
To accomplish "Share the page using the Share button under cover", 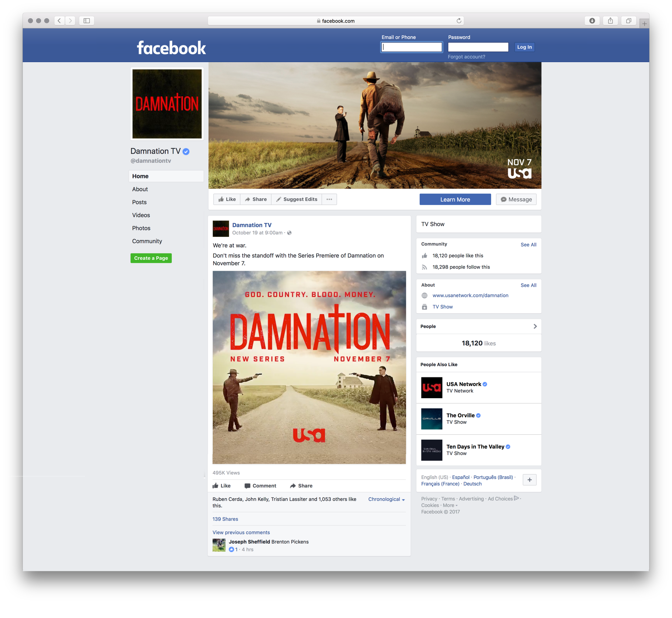I will click(256, 199).
